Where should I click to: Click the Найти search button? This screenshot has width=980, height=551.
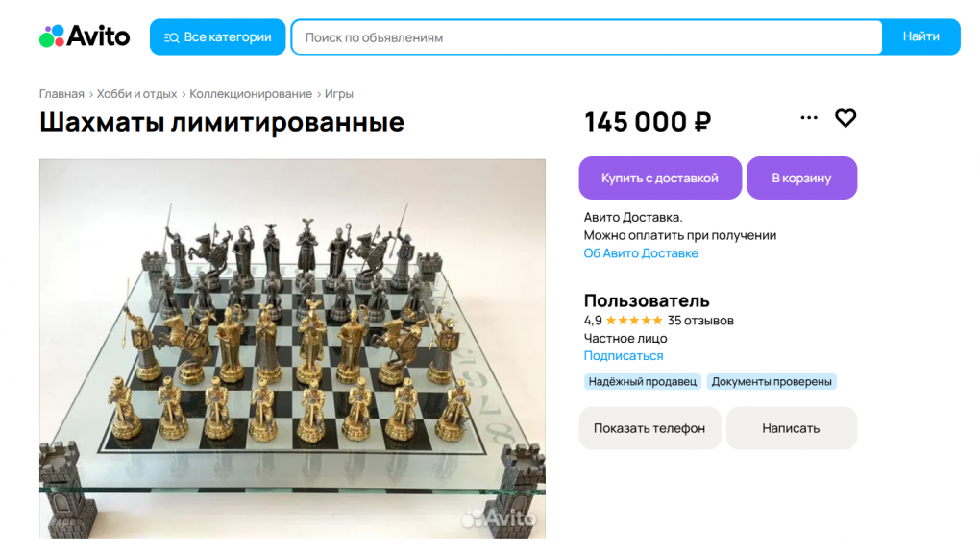point(920,36)
